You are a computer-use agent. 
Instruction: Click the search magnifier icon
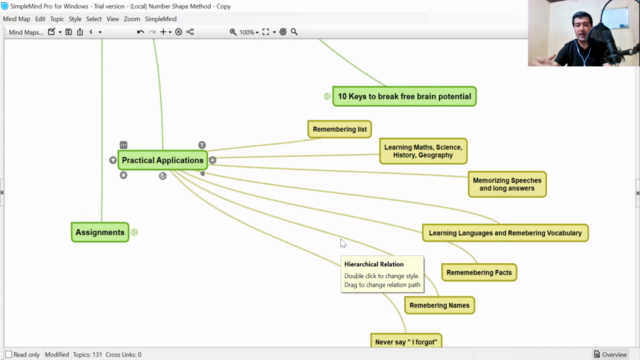(294, 32)
